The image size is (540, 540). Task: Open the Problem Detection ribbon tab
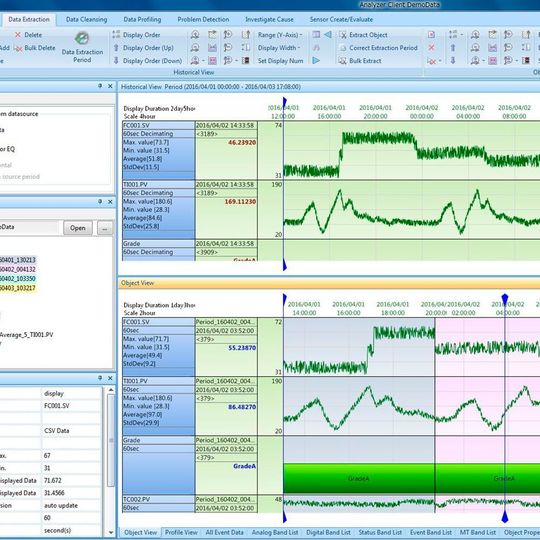click(203, 19)
